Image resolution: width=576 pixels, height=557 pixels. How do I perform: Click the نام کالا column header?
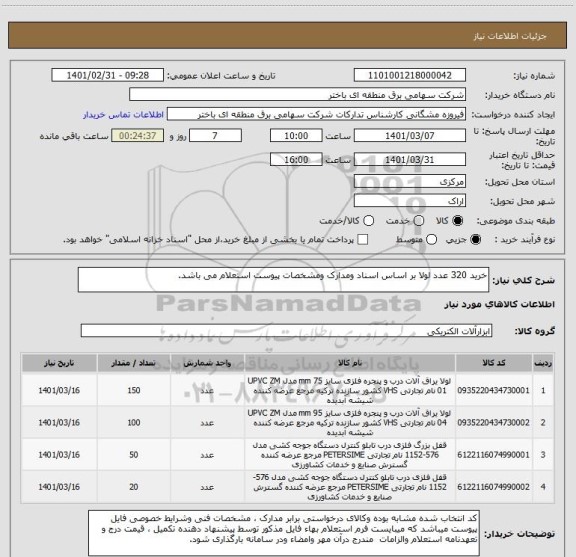click(350, 363)
